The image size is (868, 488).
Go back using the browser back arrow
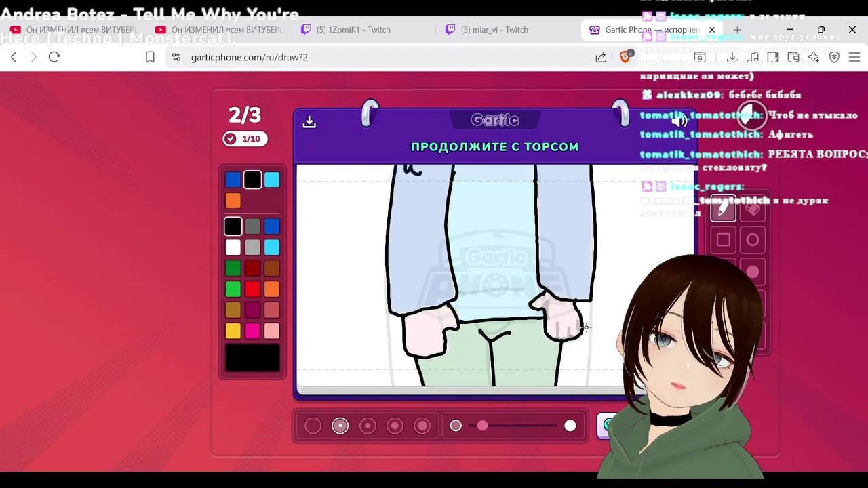click(x=14, y=57)
